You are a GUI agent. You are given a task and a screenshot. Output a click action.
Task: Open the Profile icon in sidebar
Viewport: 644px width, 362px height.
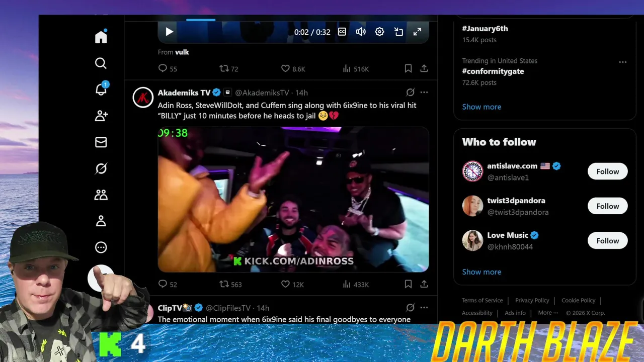pyautogui.click(x=101, y=221)
